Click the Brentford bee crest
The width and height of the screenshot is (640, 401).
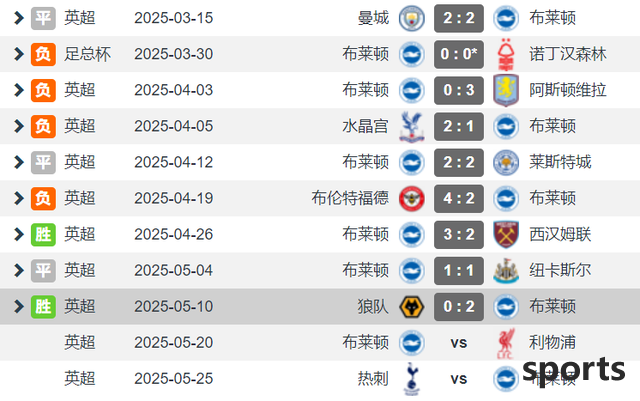(411, 198)
